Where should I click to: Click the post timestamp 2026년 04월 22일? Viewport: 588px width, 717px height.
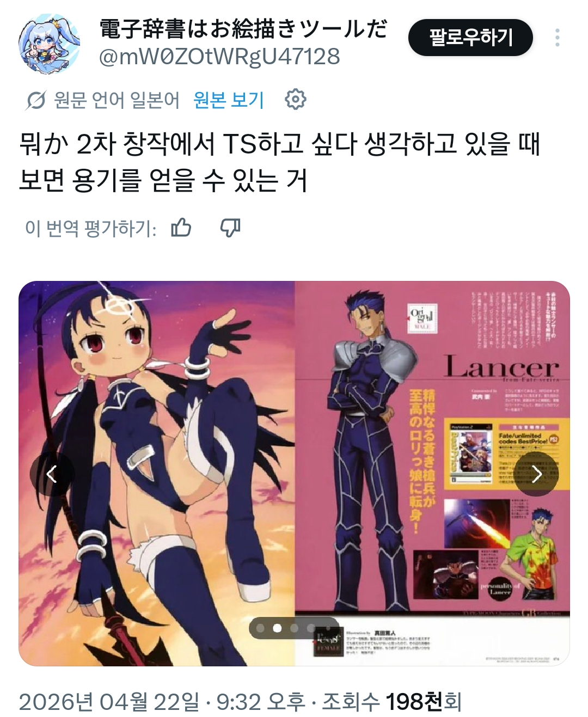pyautogui.click(x=109, y=702)
